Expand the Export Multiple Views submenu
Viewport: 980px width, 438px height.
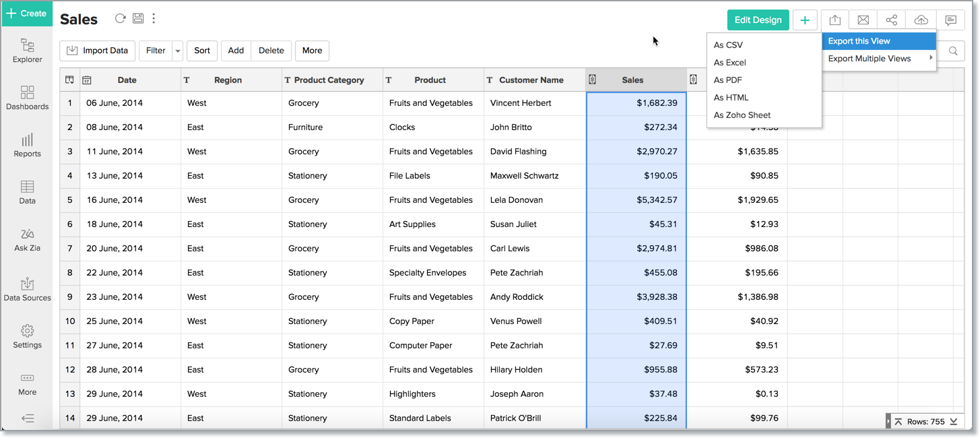[870, 59]
